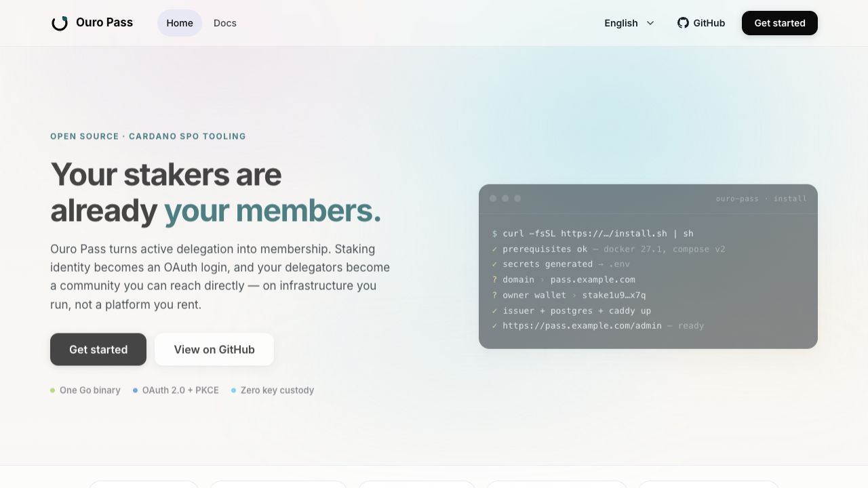Screen dimensions: 868x488
Task: Click the teal 'your members.' headline text
Action: click(273, 211)
